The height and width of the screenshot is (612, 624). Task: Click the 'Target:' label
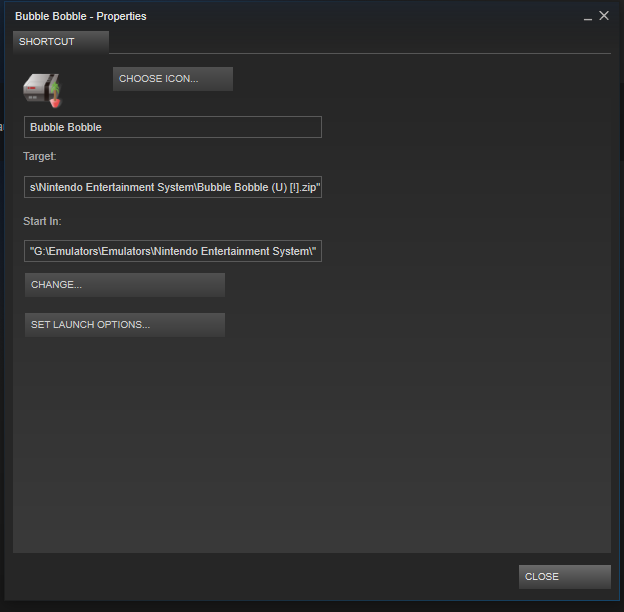click(40, 157)
